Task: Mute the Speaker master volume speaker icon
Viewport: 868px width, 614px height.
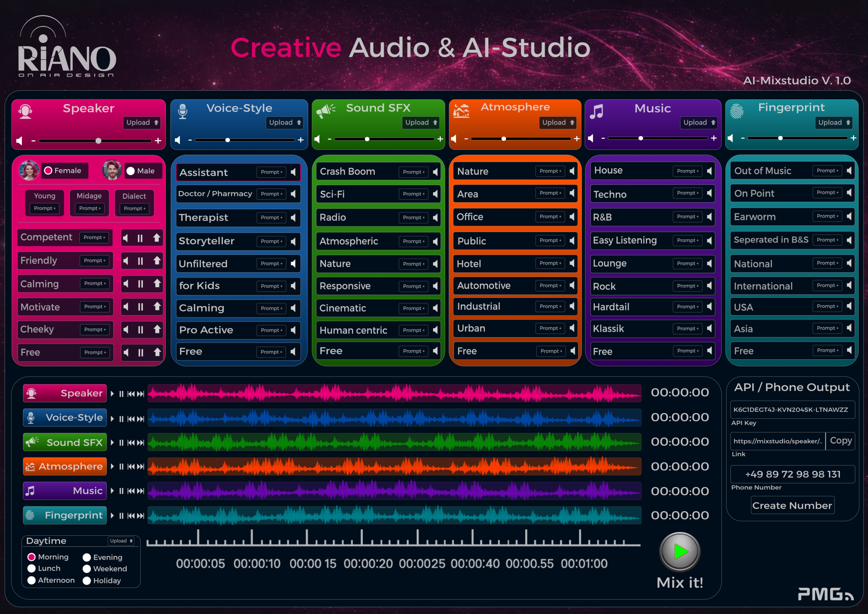Action: [20, 141]
